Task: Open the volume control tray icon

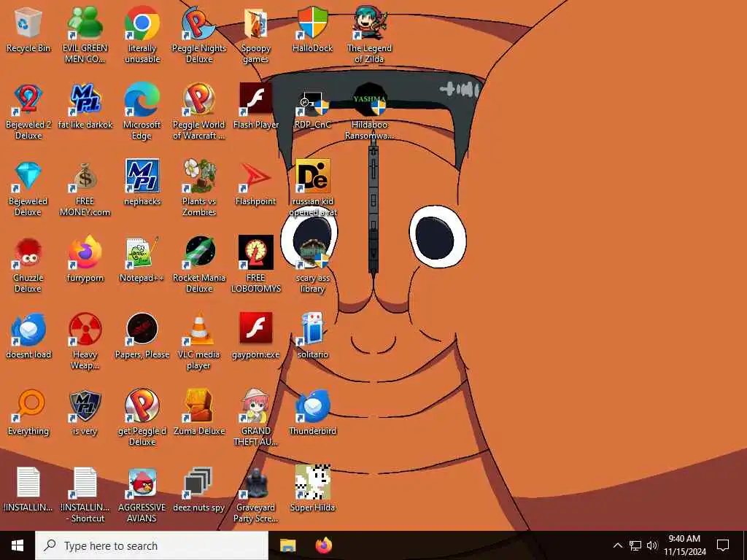Action: 652,545
